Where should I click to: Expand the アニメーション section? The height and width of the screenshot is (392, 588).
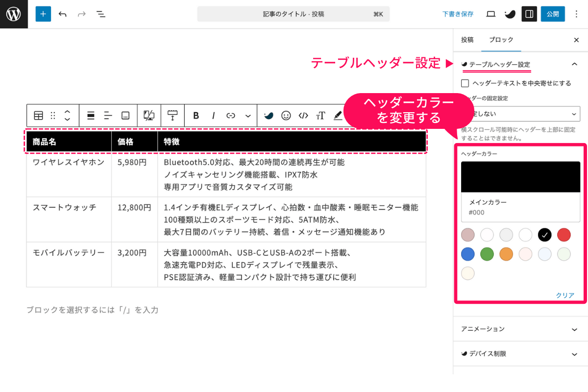(x=519, y=329)
